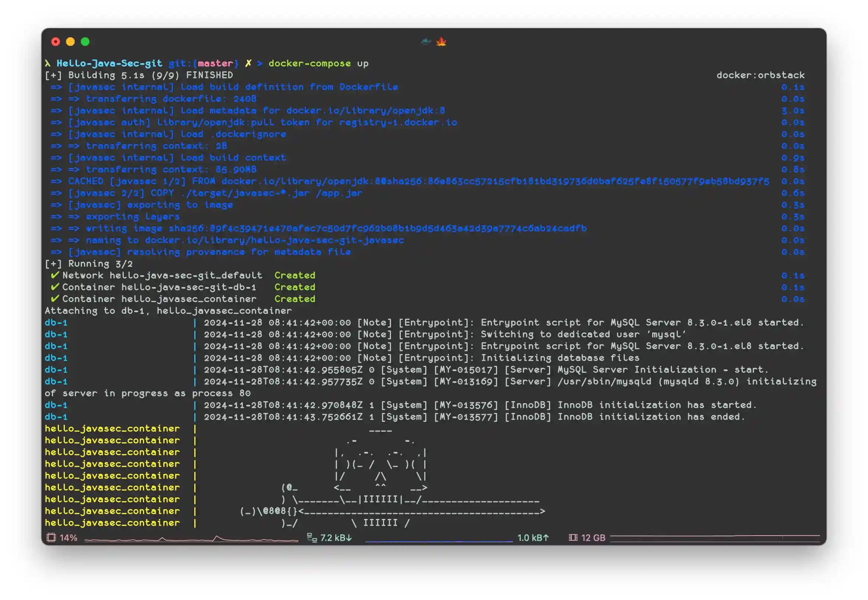The height and width of the screenshot is (600, 868).
Task: Click the memory usage graph line
Action: click(x=714, y=536)
